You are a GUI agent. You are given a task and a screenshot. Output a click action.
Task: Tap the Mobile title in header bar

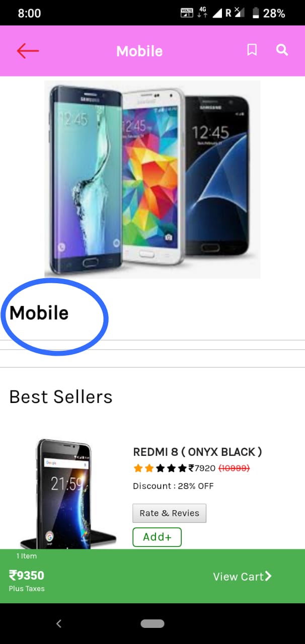pyautogui.click(x=139, y=51)
